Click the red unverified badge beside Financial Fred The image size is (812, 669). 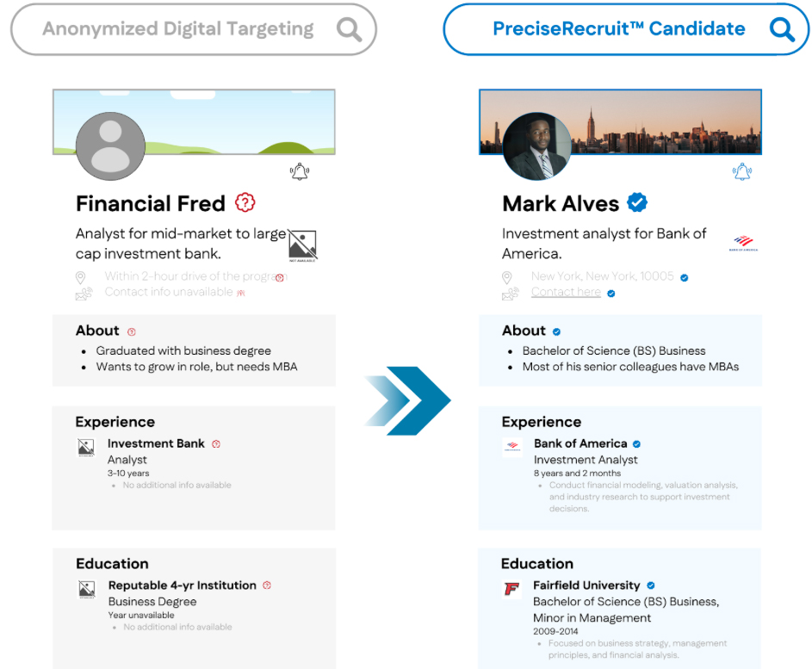pyautogui.click(x=245, y=202)
